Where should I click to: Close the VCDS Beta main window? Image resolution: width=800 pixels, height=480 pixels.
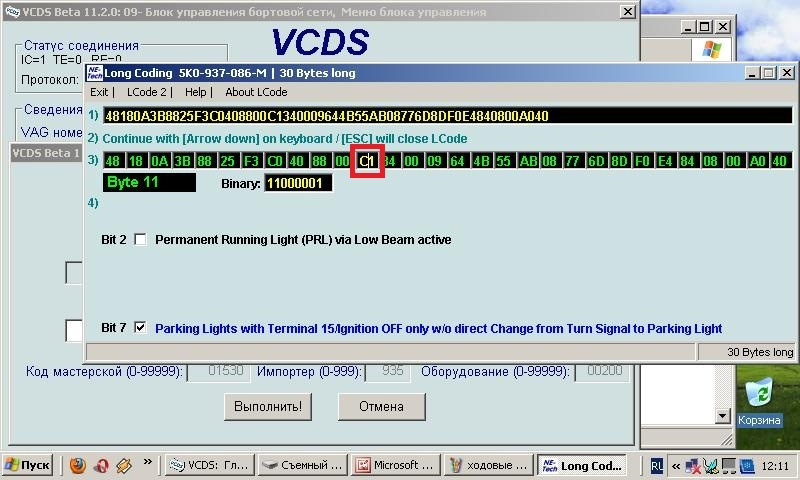(x=628, y=11)
